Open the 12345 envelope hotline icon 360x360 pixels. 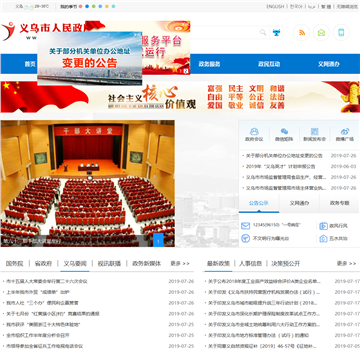[246, 226]
